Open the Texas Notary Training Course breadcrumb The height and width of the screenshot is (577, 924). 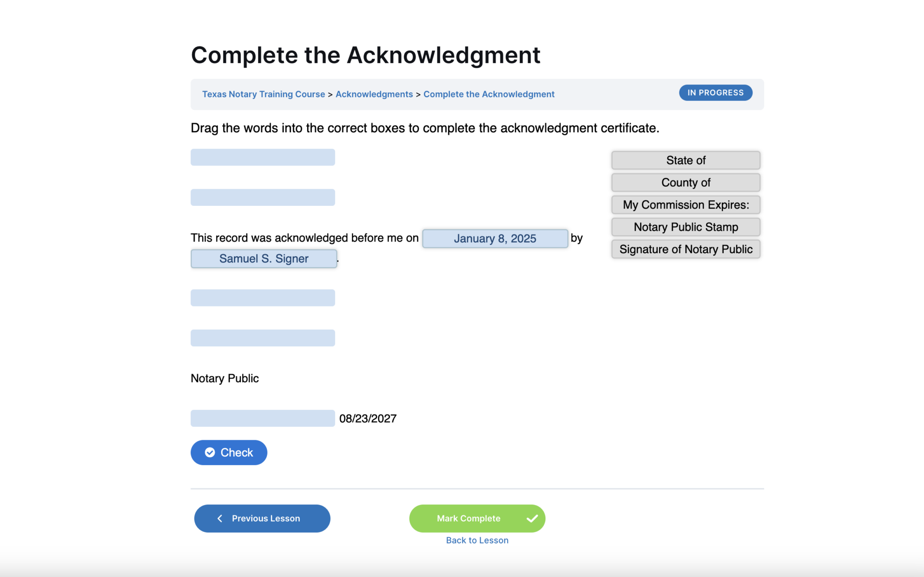[x=263, y=94]
